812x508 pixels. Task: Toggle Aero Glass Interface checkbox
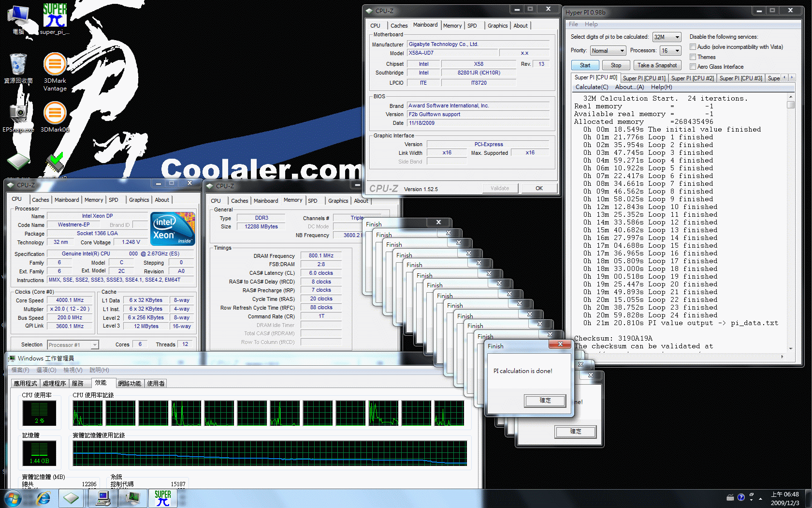693,67
